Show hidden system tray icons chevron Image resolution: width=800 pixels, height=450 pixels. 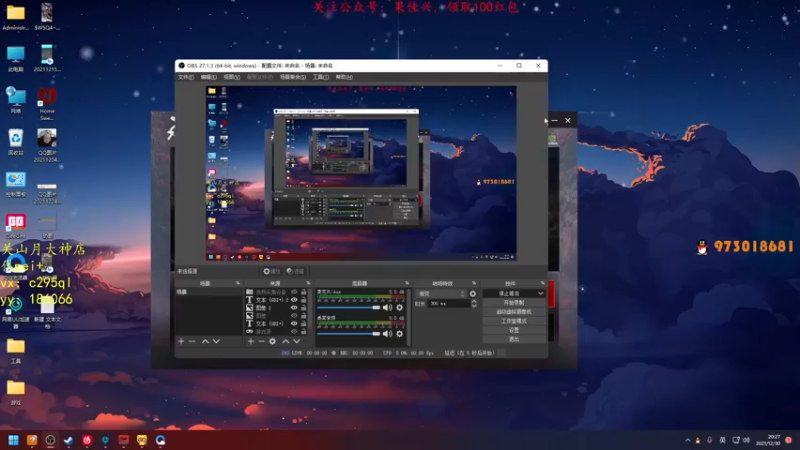(687, 440)
